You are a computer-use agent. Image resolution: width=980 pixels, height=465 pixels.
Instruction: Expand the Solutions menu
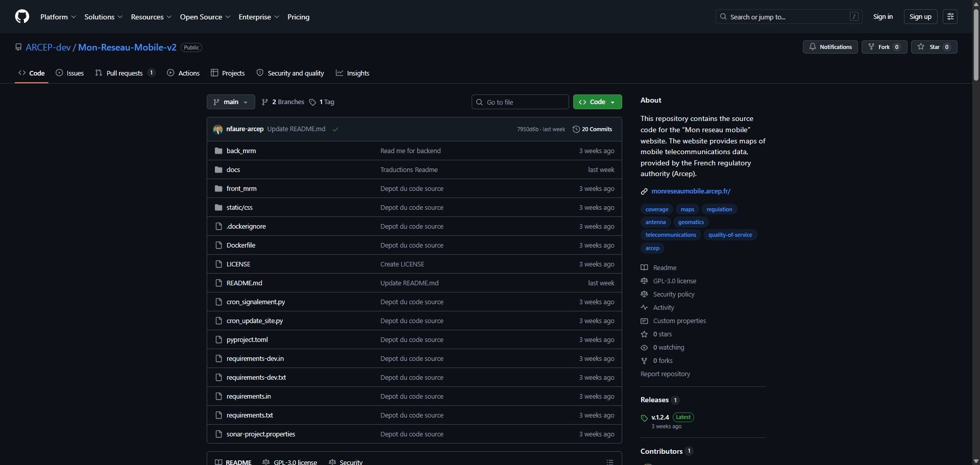(x=103, y=17)
